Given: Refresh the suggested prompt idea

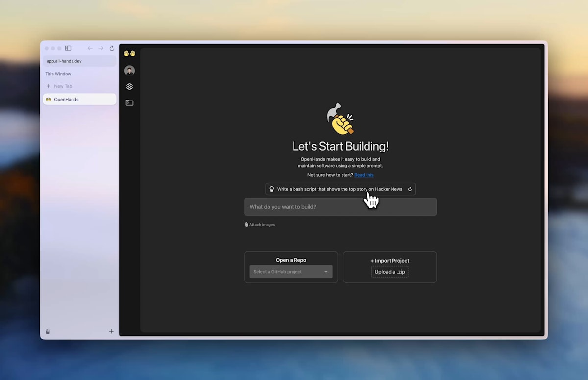Looking at the screenshot, I should (410, 189).
